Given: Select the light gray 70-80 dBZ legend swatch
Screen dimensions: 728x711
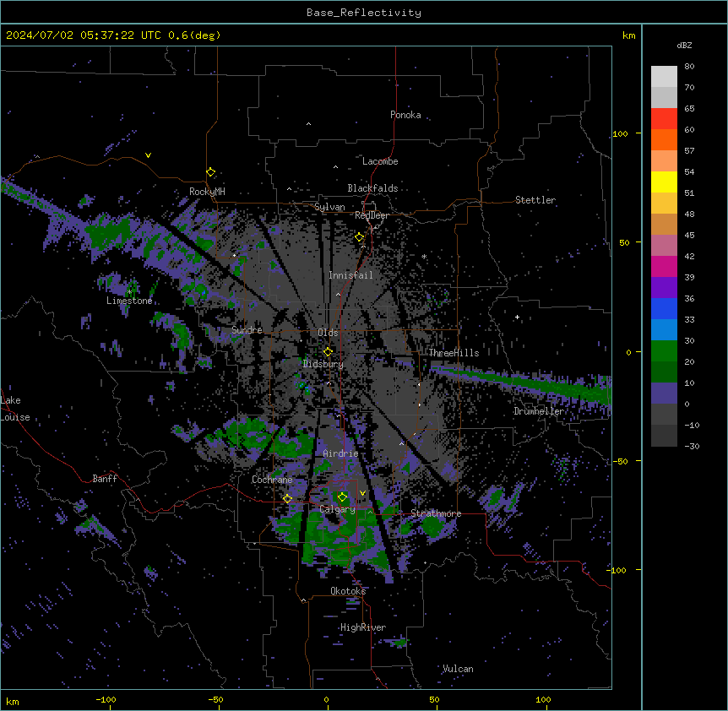Looking at the screenshot, I should [664, 76].
